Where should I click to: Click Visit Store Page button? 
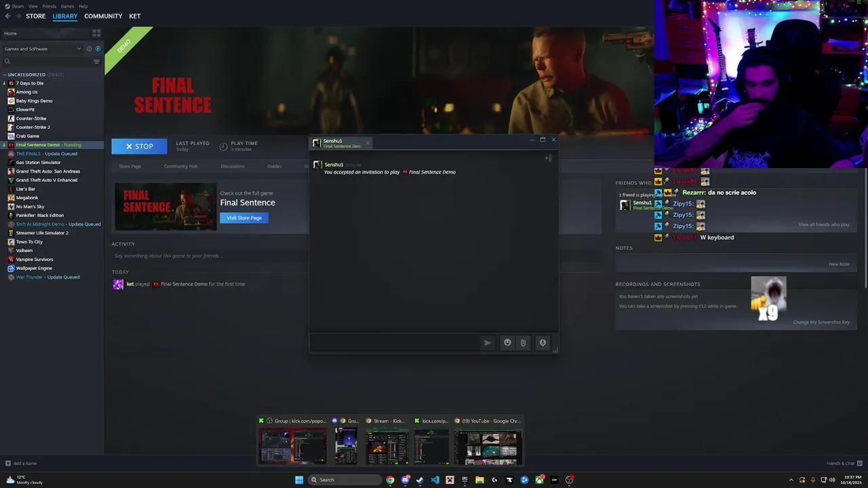244,218
